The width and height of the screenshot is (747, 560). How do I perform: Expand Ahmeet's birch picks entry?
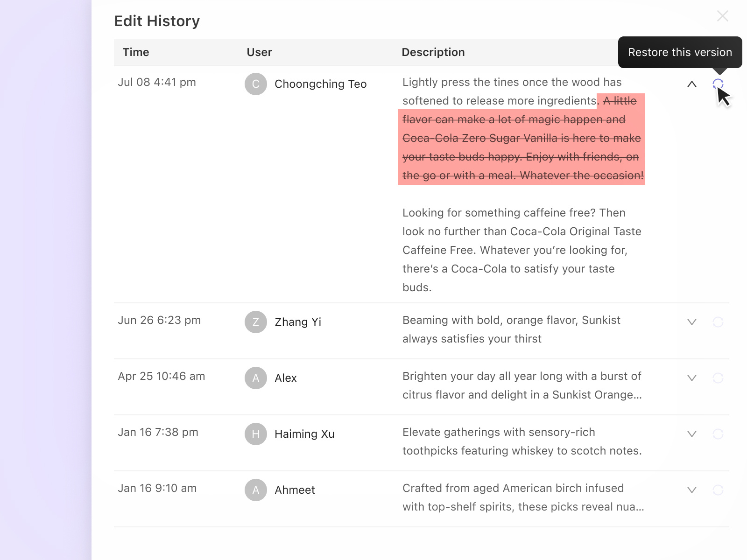tap(691, 490)
